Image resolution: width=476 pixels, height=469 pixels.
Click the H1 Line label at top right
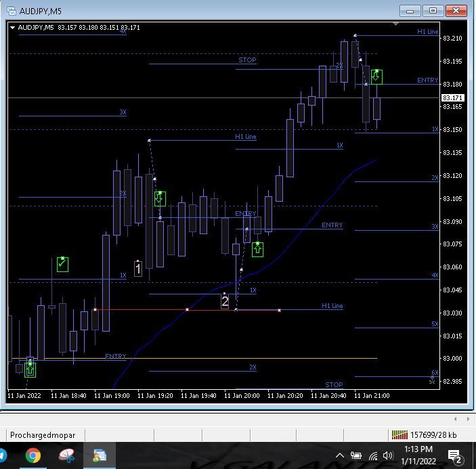(x=427, y=32)
